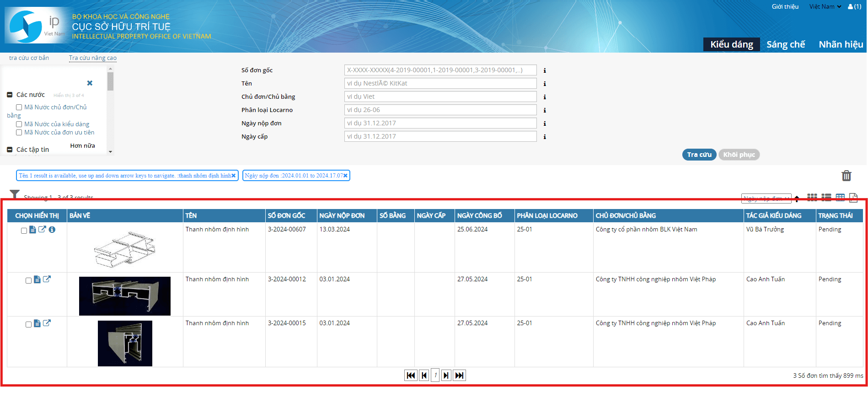Open document icon for application 3-2024-00015
Screen dimensions: 868x397
tap(37, 323)
